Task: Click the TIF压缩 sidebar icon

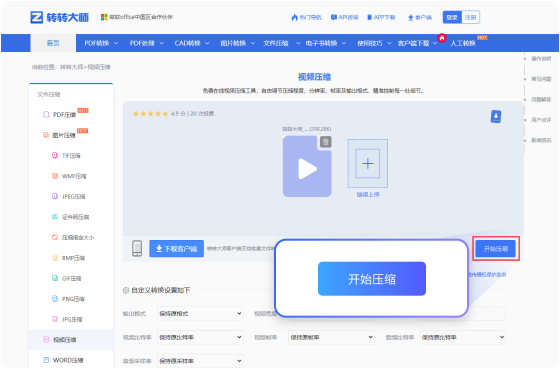Action: tap(55, 155)
